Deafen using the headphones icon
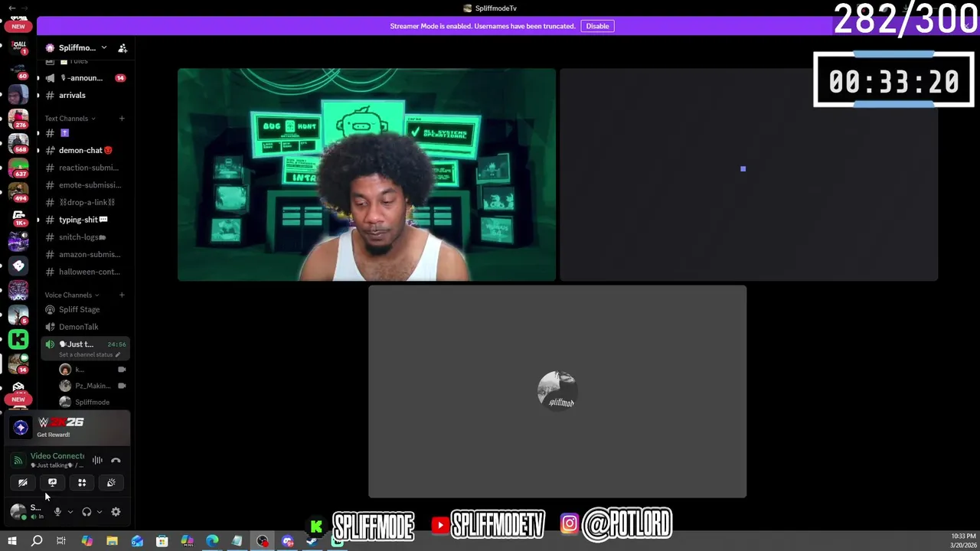 87,512
